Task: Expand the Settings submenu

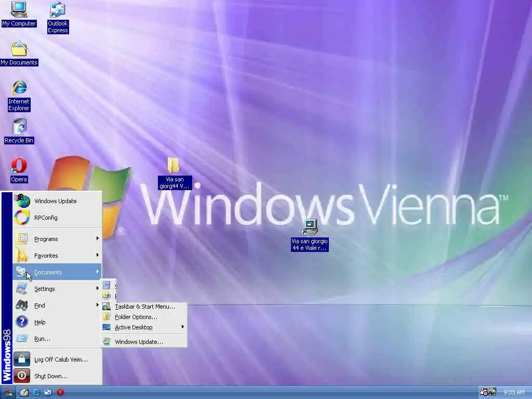Action: [x=57, y=289]
